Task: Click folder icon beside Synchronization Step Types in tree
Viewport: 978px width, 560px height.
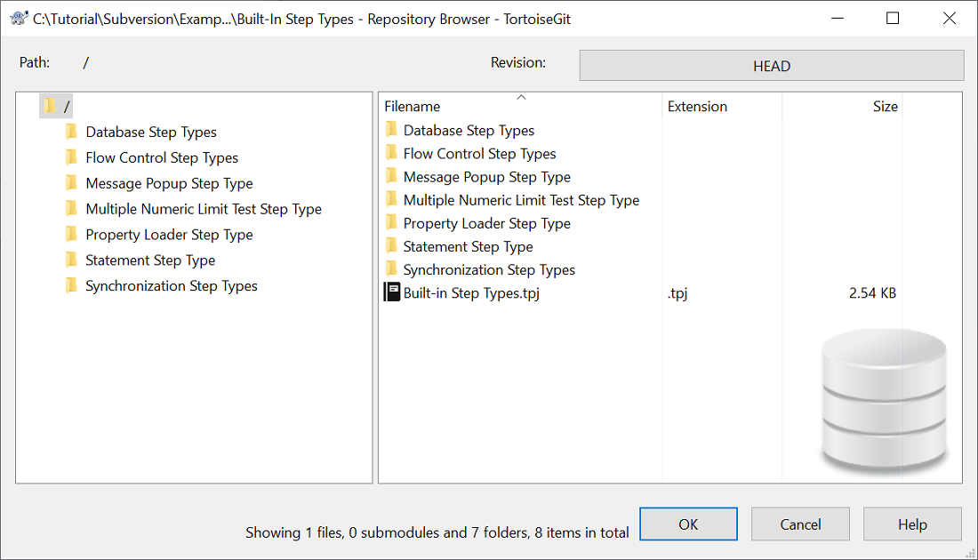Action: tap(72, 285)
